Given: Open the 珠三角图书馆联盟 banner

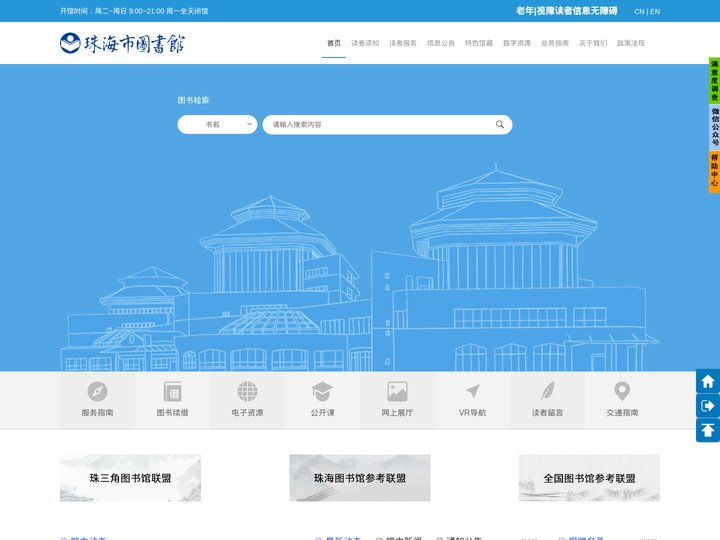Looking at the screenshot, I should tap(130, 478).
